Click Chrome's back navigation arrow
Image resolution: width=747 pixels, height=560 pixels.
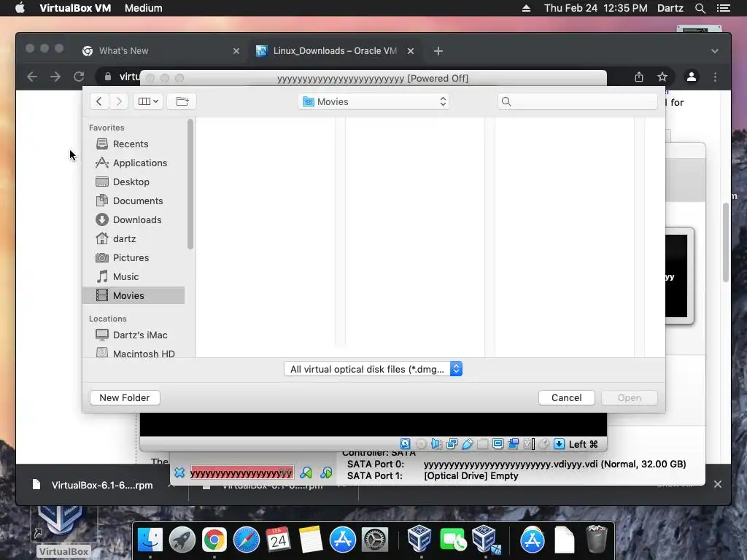tap(32, 77)
